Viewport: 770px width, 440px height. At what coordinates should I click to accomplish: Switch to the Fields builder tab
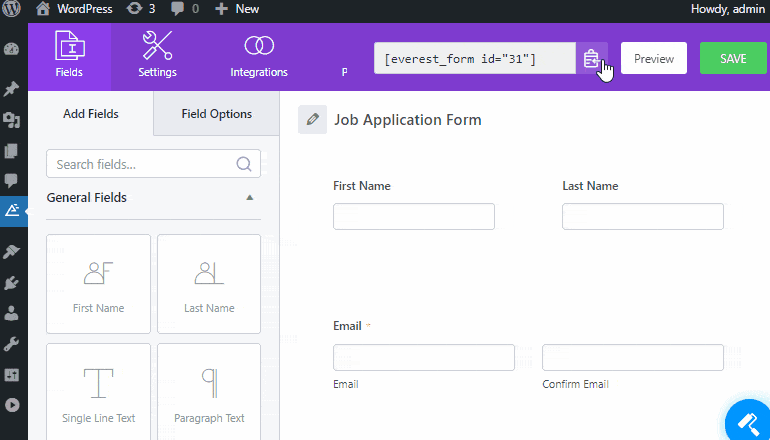(69, 57)
